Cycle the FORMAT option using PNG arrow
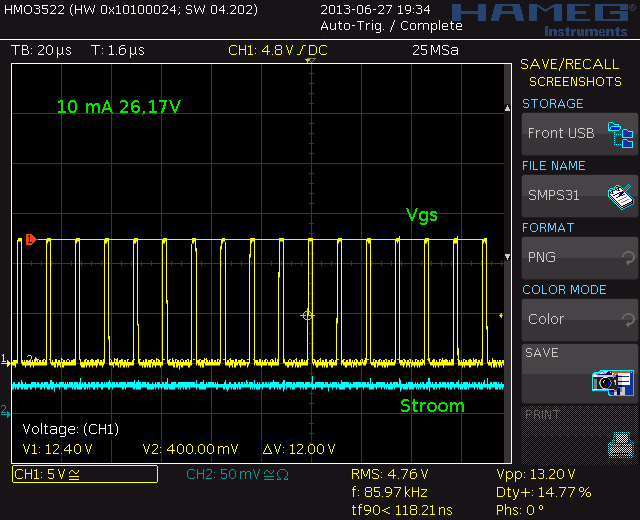 (x=627, y=257)
